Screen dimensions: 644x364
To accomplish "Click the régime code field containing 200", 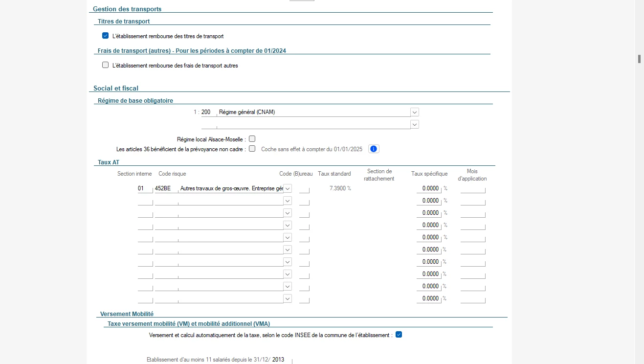I will [x=209, y=112].
